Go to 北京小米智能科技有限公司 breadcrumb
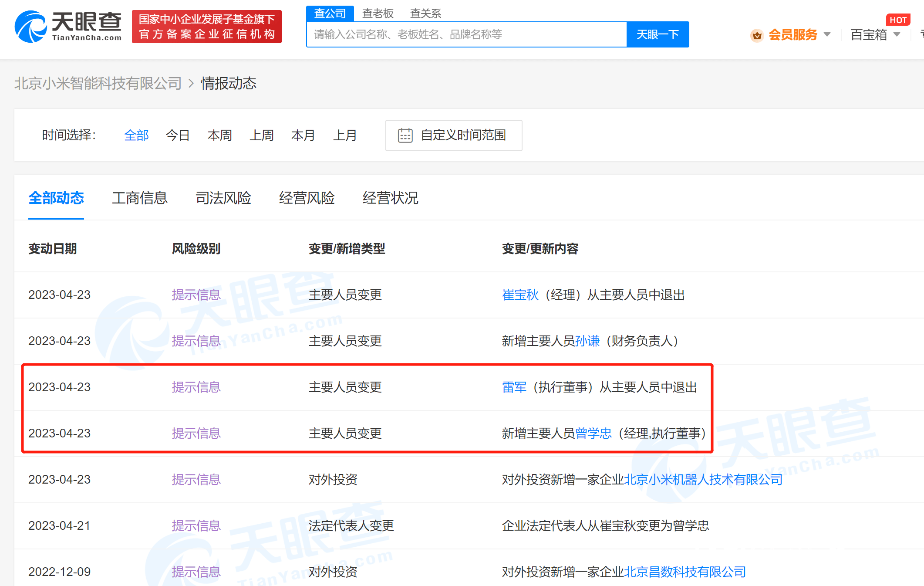The height and width of the screenshot is (586, 924). coord(98,83)
